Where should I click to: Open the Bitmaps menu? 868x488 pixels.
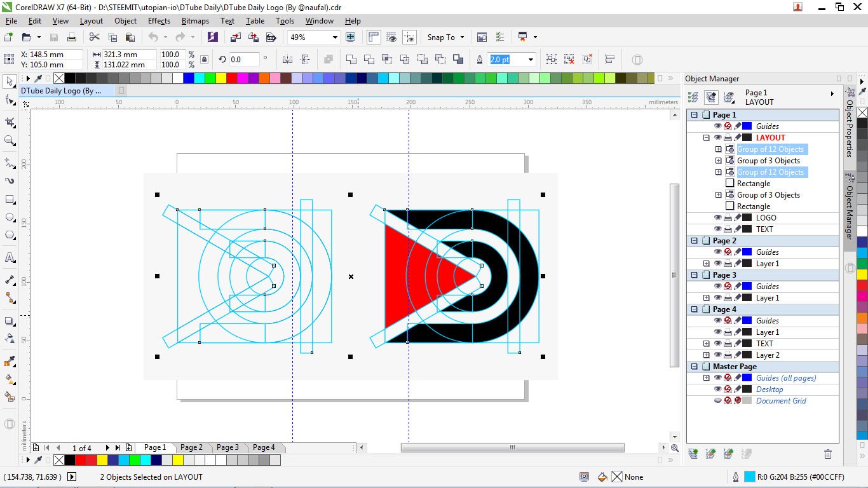click(195, 21)
